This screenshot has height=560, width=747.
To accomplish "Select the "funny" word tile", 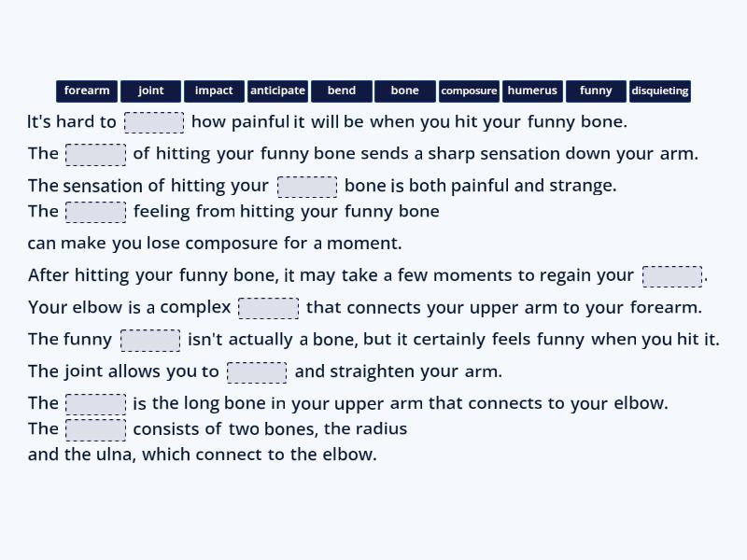I will [x=596, y=91].
